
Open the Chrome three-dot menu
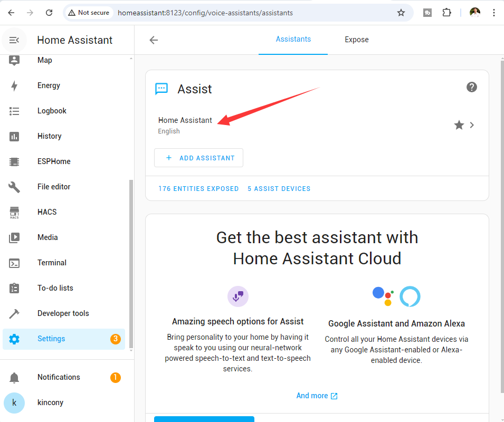coord(493,13)
